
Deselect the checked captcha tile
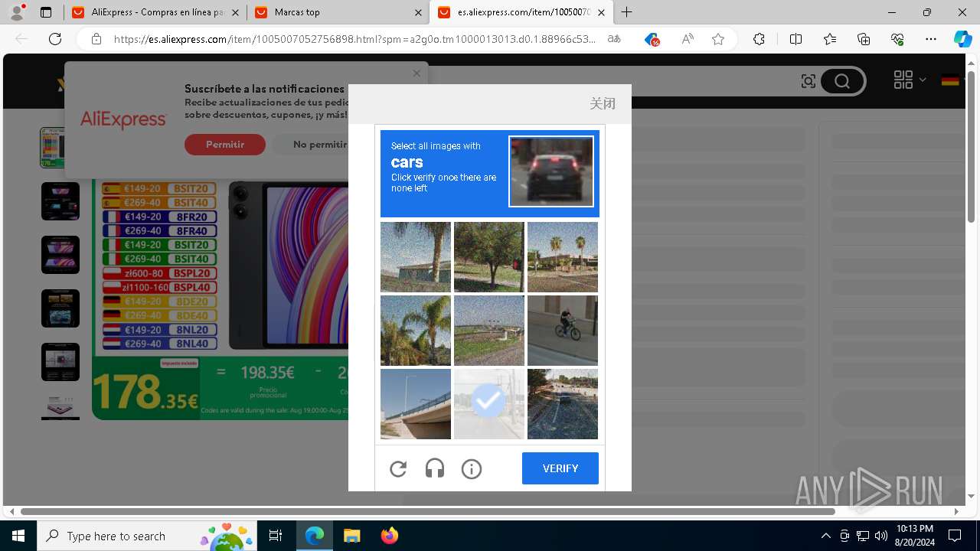(x=489, y=404)
